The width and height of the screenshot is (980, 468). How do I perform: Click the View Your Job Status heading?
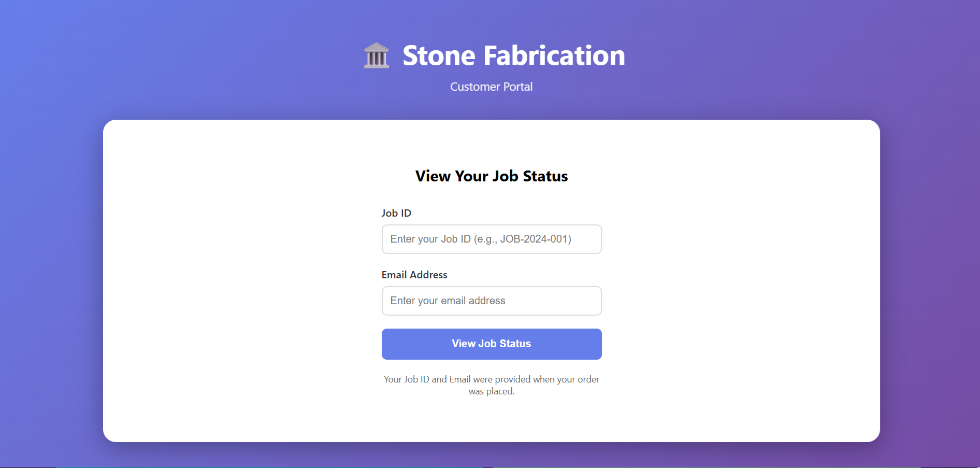pos(491,176)
